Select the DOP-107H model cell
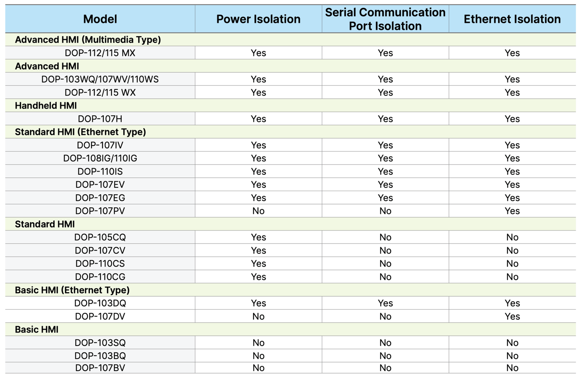 point(100,119)
